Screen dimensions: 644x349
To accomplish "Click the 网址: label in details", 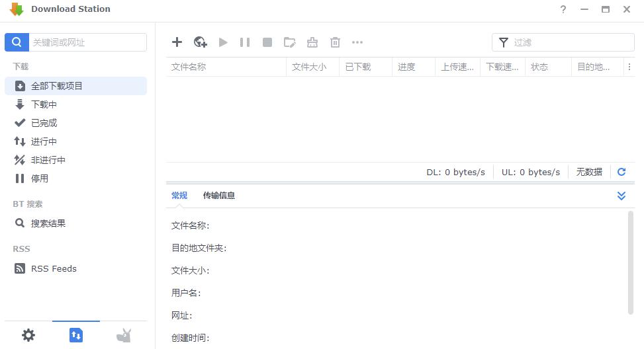I will 181,315.
